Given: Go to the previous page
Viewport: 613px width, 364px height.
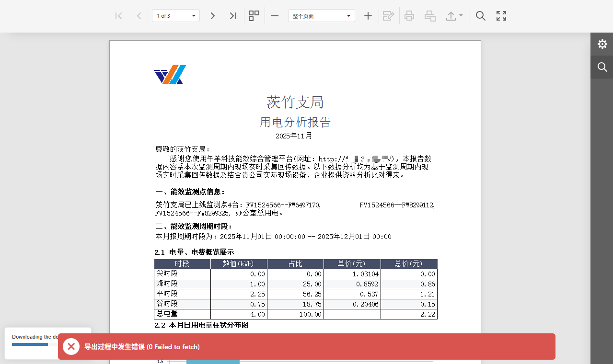Looking at the screenshot, I should click(139, 16).
